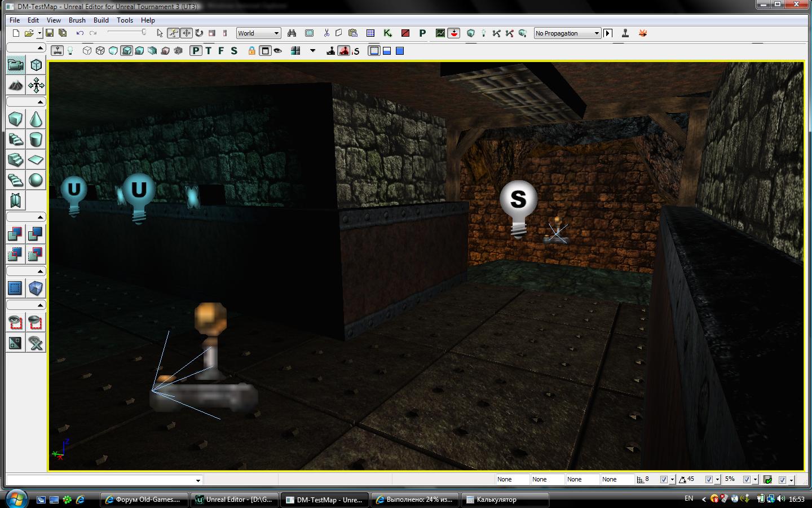Open the Find Actors binoculars icon
The image size is (812, 508).
(292, 33)
